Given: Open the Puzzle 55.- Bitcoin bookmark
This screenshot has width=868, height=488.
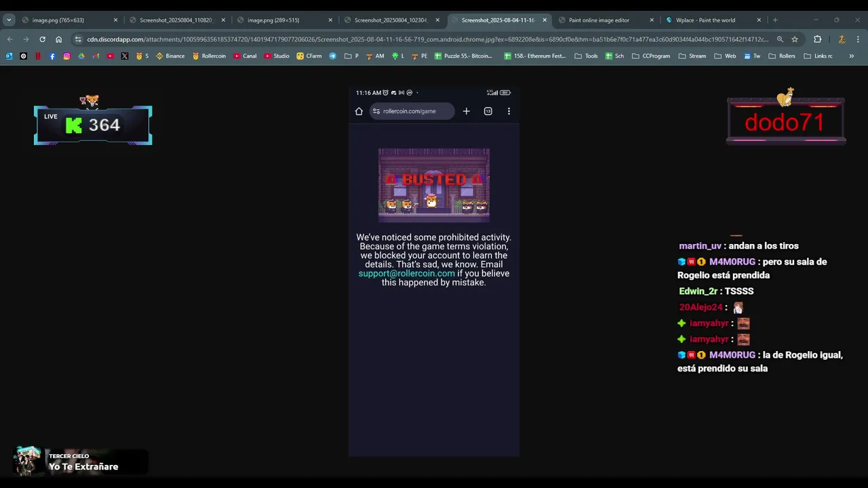Looking at the screenshot, I should [463, 56].
